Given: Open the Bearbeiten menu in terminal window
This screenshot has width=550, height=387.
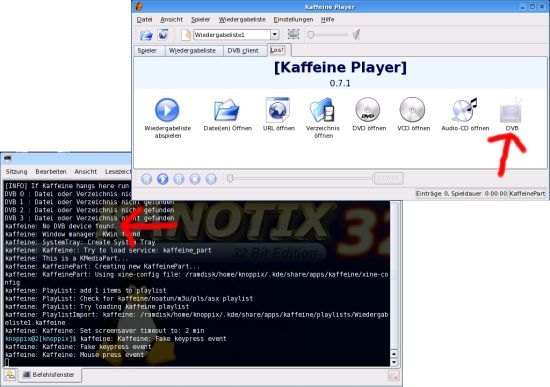Looking at the screenshot, I should tap(51, 172).
